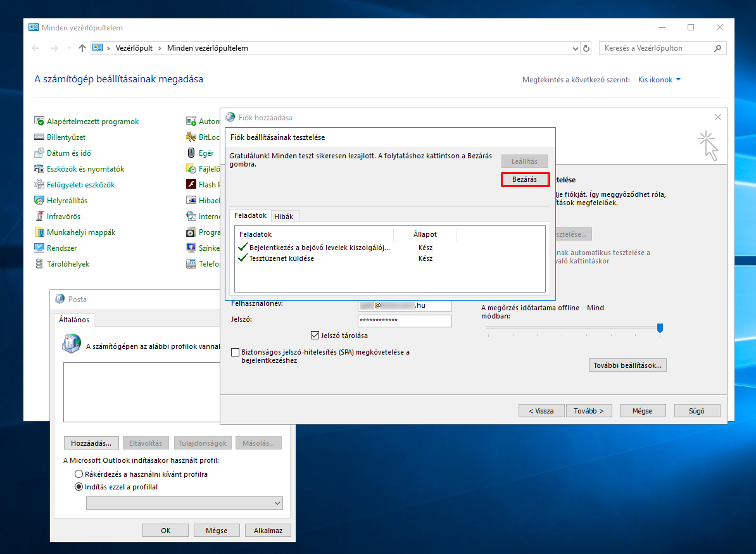756x554 pixels.
Task: Click the search magnifier icon
Action: point(717,48)
